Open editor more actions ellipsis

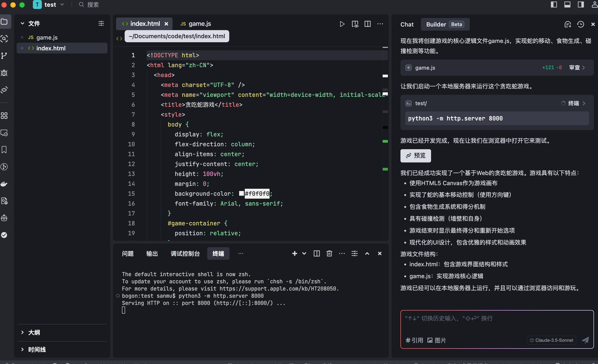(380, 24)
